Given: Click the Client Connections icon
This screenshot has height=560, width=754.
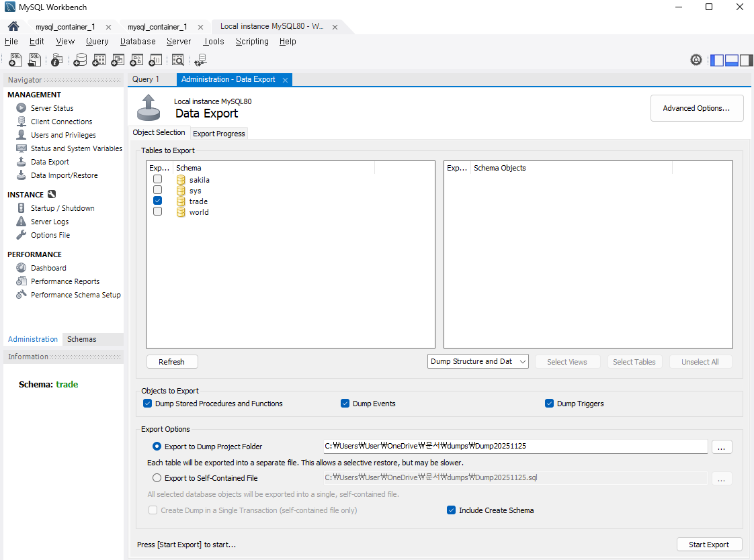Looking at the screenshot, I should (21, 122).
